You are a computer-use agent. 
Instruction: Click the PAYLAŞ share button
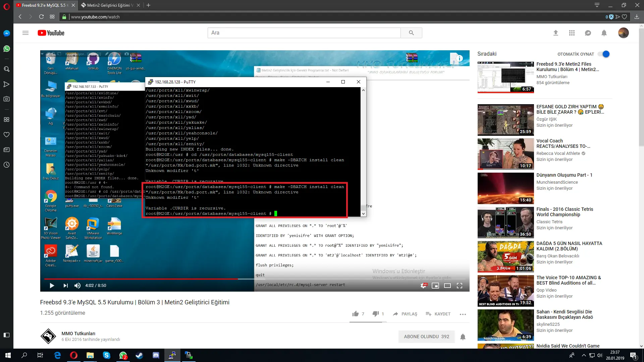click(405, 314)
